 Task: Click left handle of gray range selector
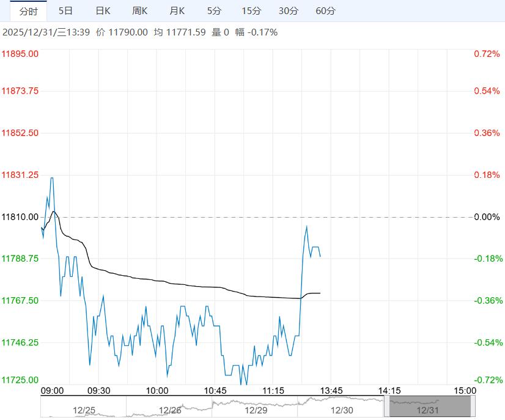tap(386, 407)
